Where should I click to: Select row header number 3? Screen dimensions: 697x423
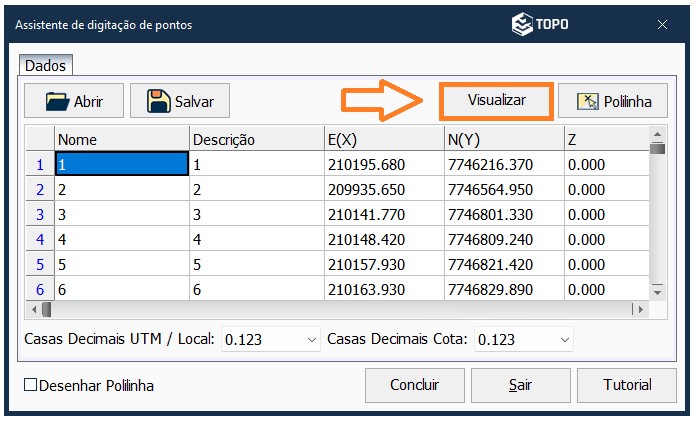40,214
